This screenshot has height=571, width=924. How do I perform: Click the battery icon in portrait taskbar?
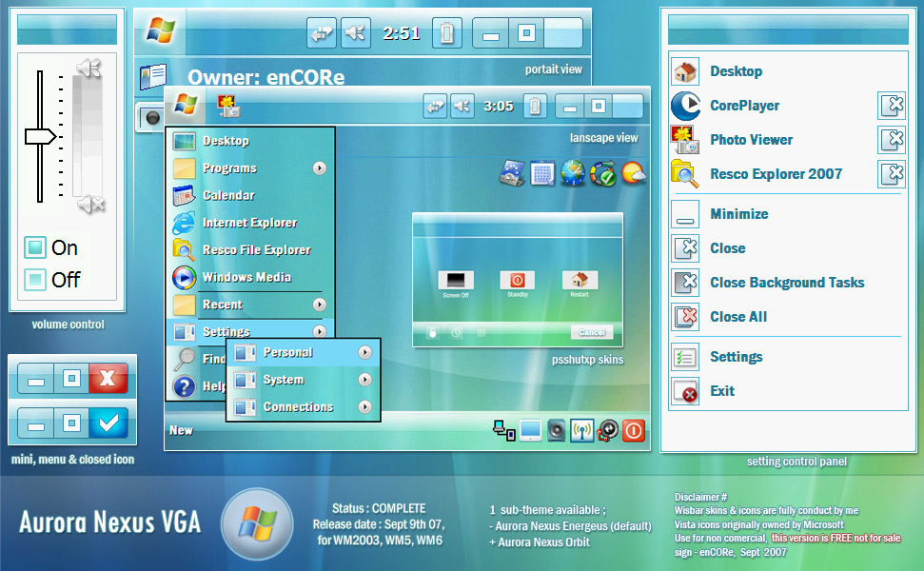coord(446,33)
